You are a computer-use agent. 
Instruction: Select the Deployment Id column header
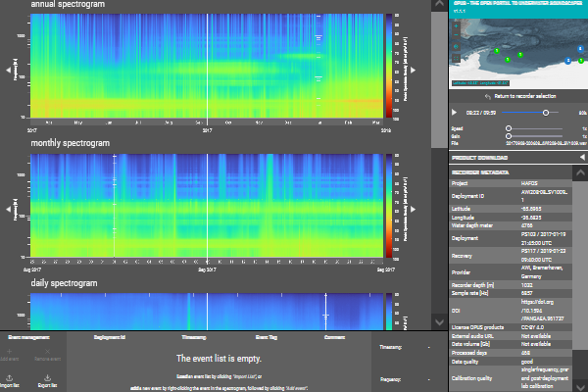tap(110, 337)
